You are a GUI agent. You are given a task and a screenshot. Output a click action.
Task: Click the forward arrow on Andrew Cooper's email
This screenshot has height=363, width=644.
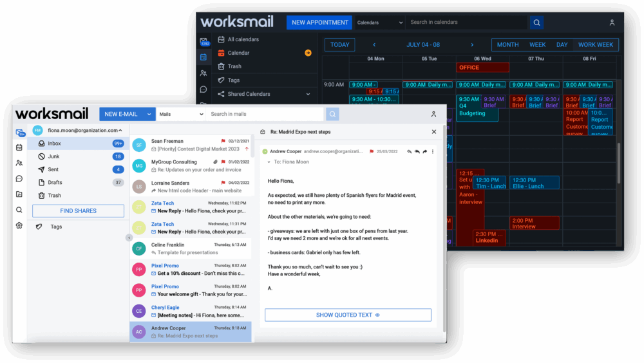(425, 152)
